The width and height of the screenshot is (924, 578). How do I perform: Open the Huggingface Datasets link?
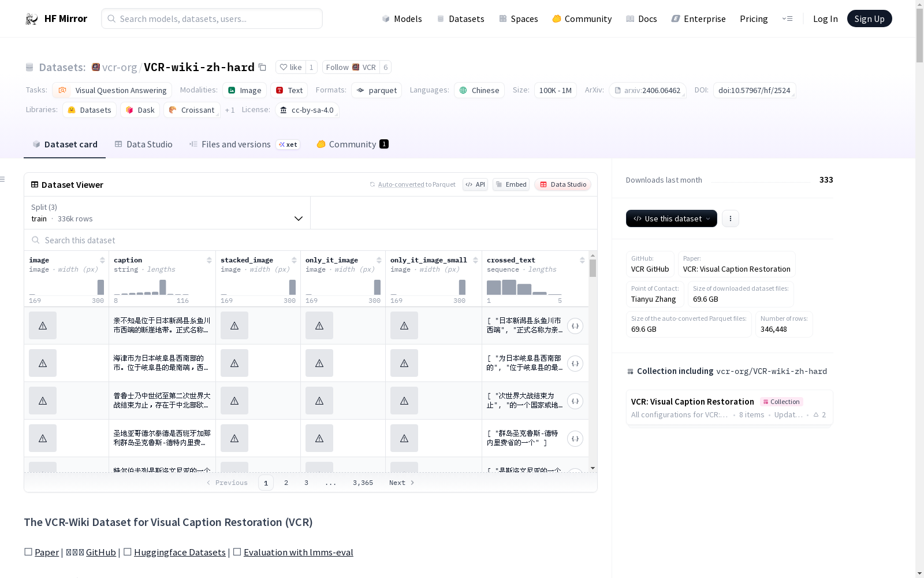click(x=180, y=552)
